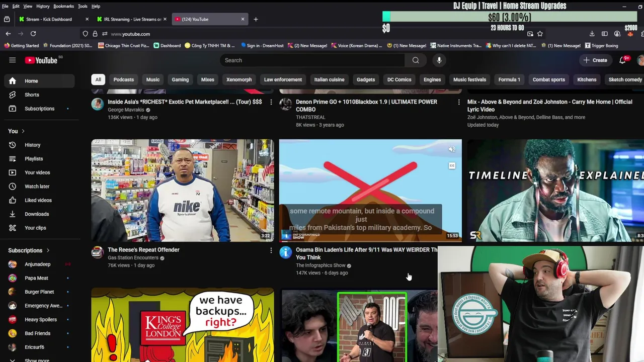Reload the page in browser toolbar
Screen dimensions: 644x362
33,34
